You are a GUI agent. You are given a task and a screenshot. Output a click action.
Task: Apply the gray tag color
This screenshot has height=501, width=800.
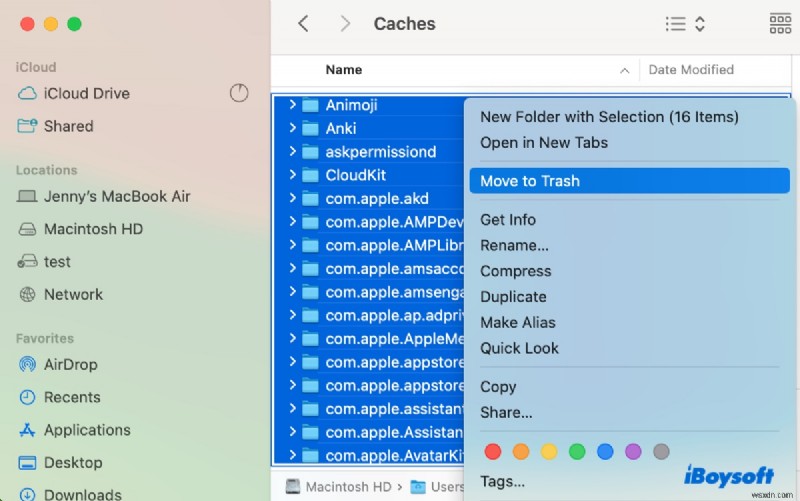[661, 452]
